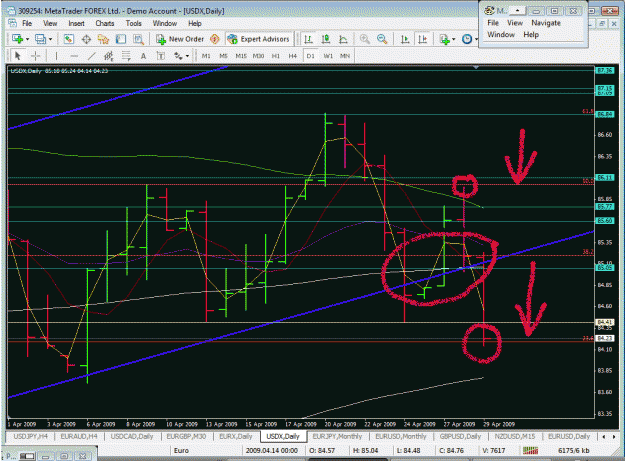The width and height of the screenshot is (625, 461).
Task: Switch to Bar Chart display
Action: tap(308, 39)
